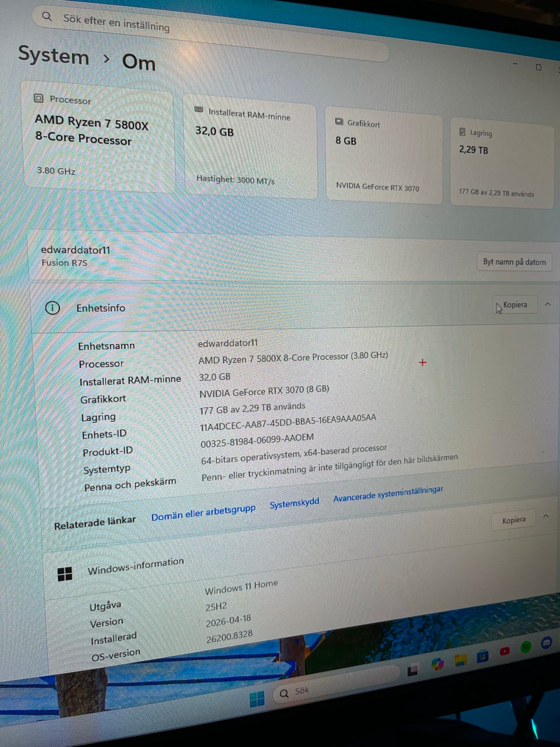Image resolution: width=560 pixels, height=747 pixels.
Task: Select the Processor summary card
Action: tap(98, 138)
